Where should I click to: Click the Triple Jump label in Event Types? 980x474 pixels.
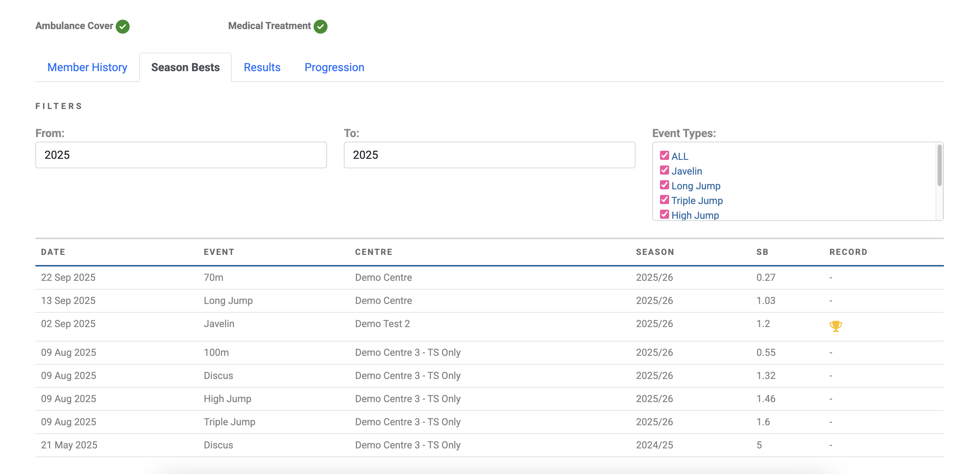point(697,201)
